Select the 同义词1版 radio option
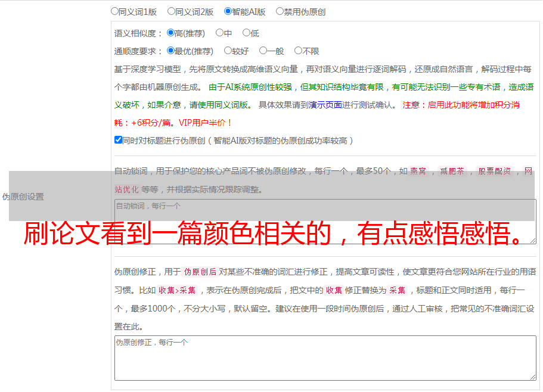 pos(114,11)
